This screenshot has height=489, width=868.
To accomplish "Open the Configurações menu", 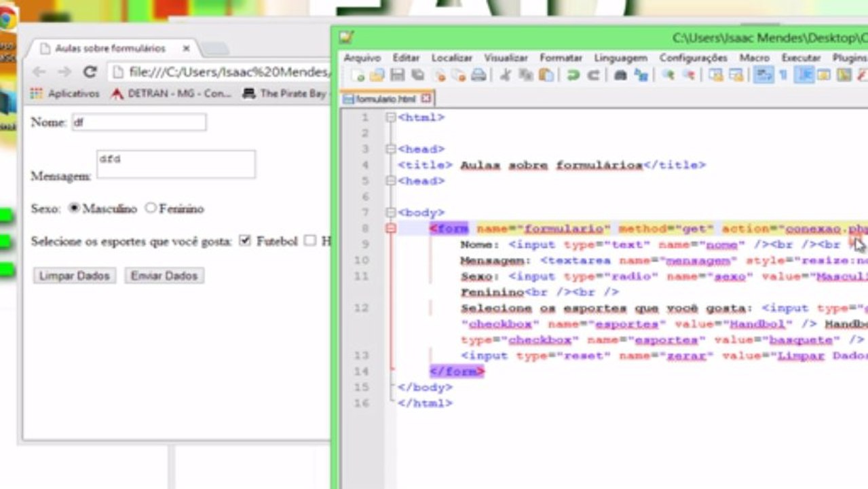I will pos(693,58).
